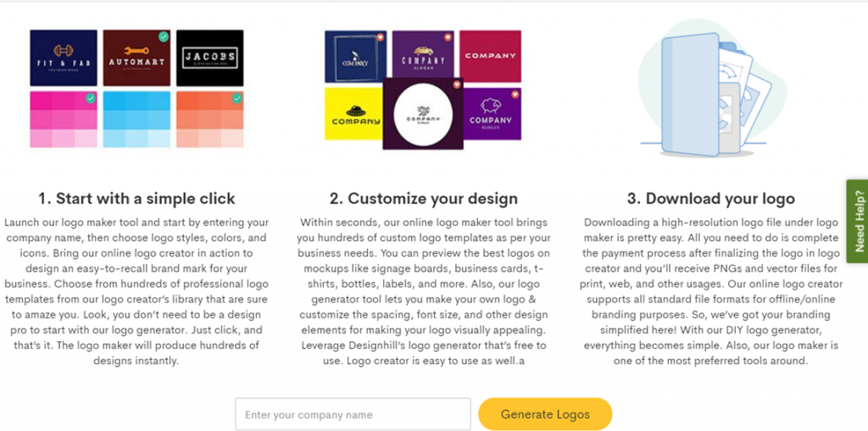Click the Download your logo heading
The image size is (868, 431).
711,199
